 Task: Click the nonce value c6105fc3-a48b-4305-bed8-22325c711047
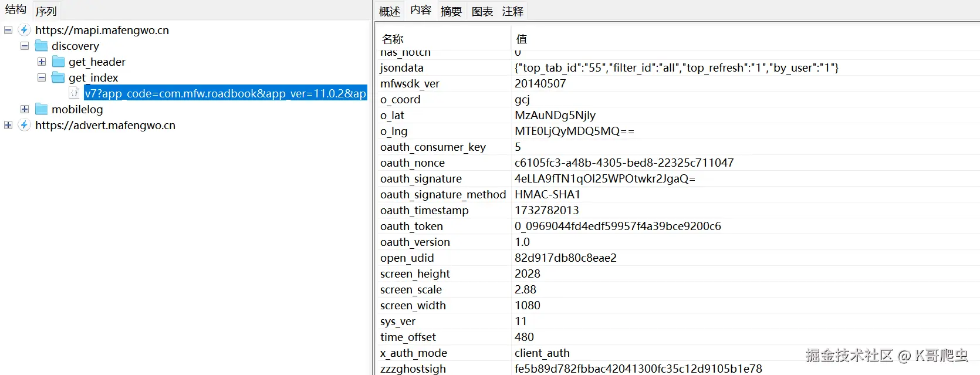[x=624, y=163]
